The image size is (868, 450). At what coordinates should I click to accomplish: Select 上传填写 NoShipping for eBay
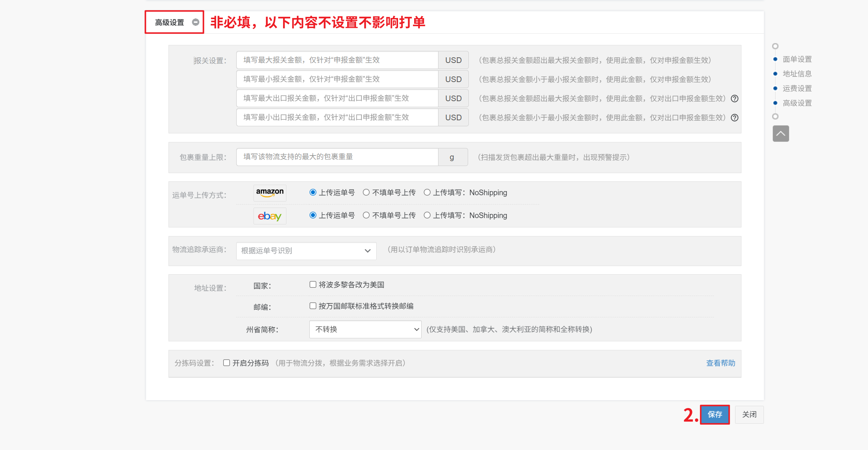(x=427, y=215)
